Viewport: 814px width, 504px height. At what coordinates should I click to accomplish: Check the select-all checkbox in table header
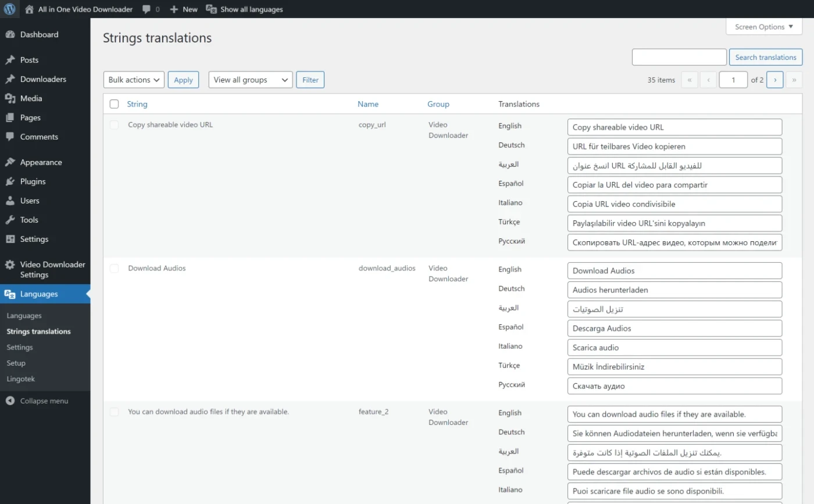pyautogui.click(x=115, y=104)
